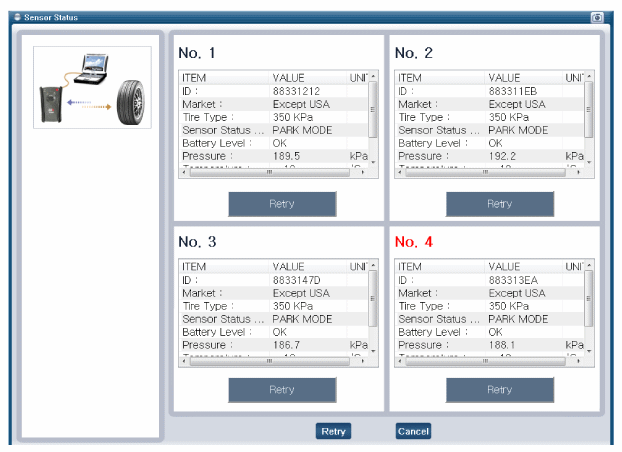Screen dimensions: 622x452
Task: Select Sensor Status row in No. 1 table
Action: click(x=274, y=130)
